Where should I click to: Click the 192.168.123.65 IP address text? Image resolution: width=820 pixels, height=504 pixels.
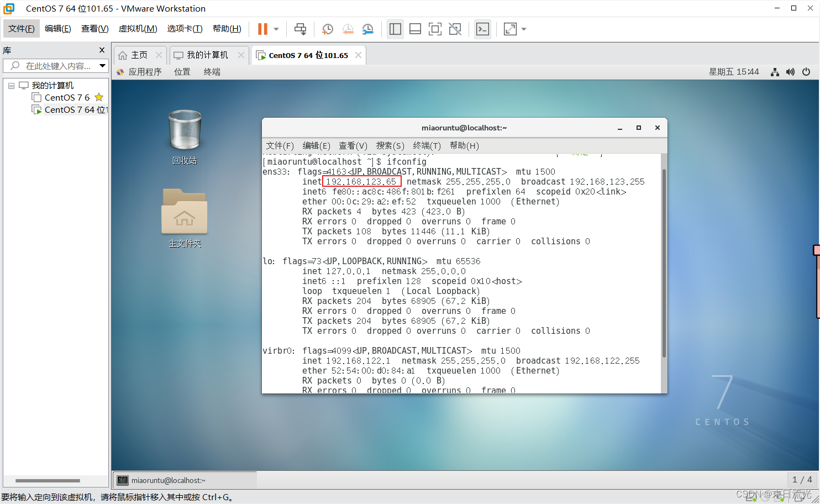tap(361, 182)
